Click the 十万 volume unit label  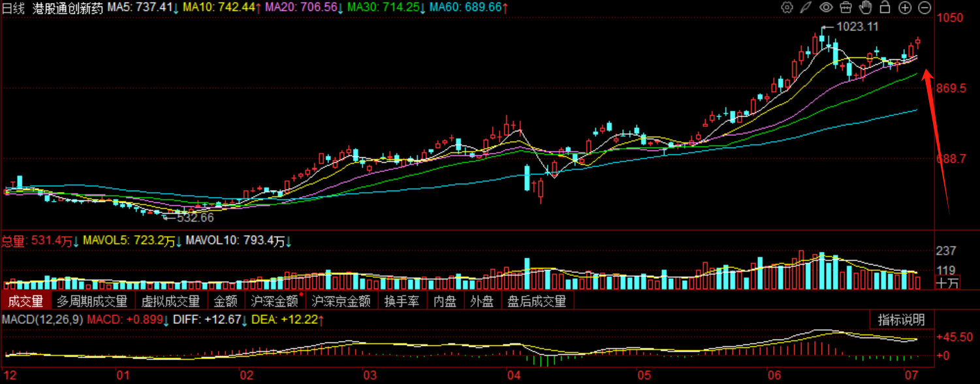point(948,283)
